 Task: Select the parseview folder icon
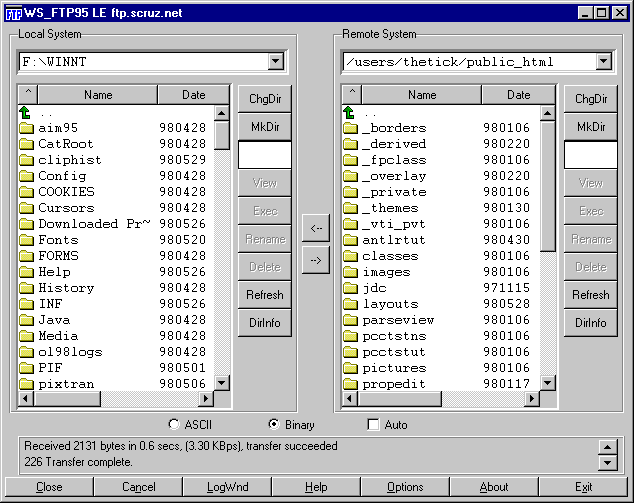pos(351,320)
